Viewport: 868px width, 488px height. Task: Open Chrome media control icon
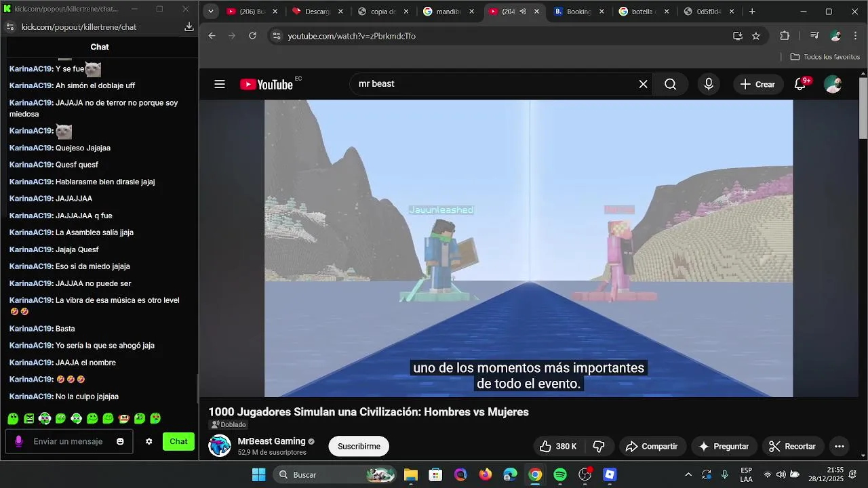click(x=814, y=36)
